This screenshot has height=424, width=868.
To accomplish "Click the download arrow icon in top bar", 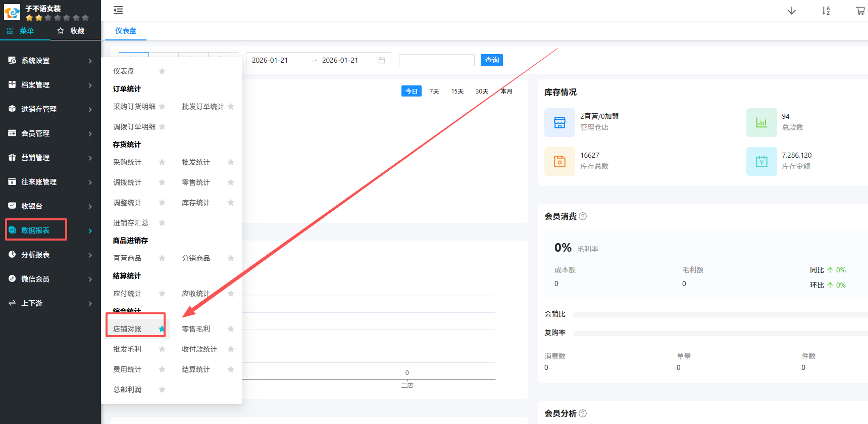I will pos(792,11).
